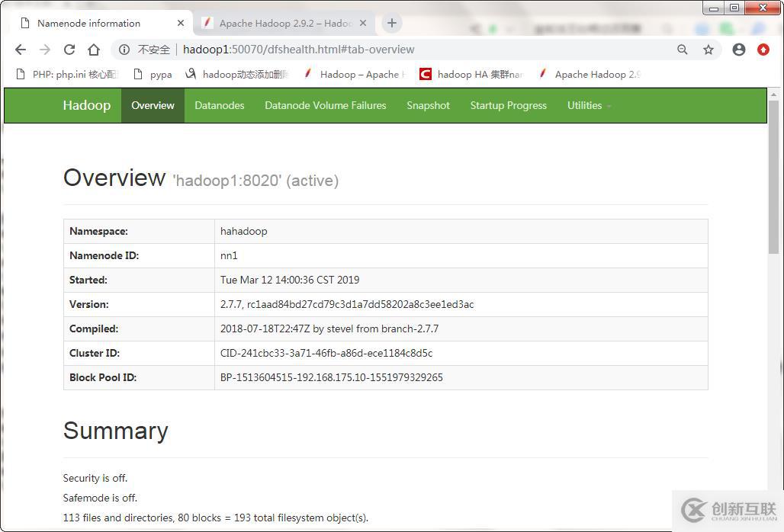Open a new tab with plus button

tap(391, 23)
